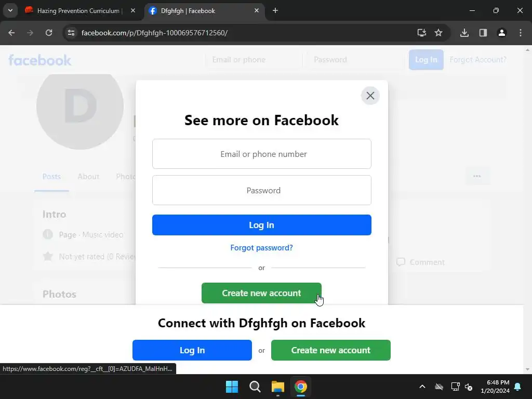This screenshot has height=399, width=532.
Task: Click the blue Log In button in dialog
Action: tap(262, 225)
